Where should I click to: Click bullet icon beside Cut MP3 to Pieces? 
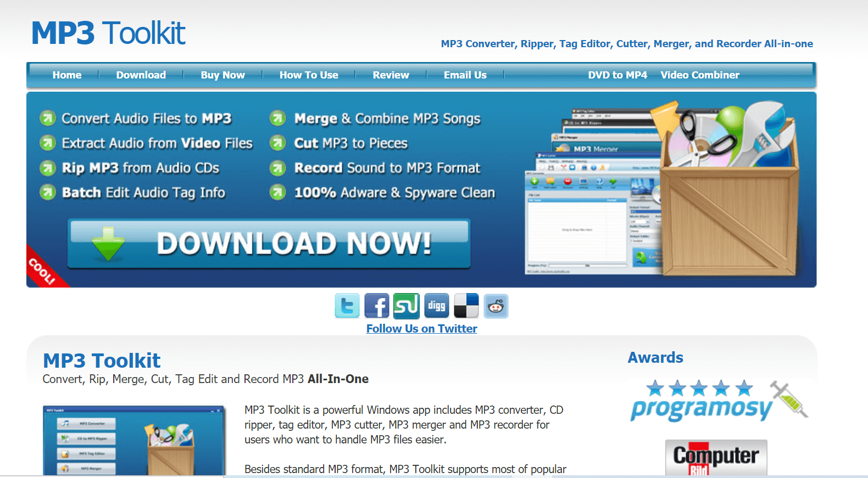(277, 143)
